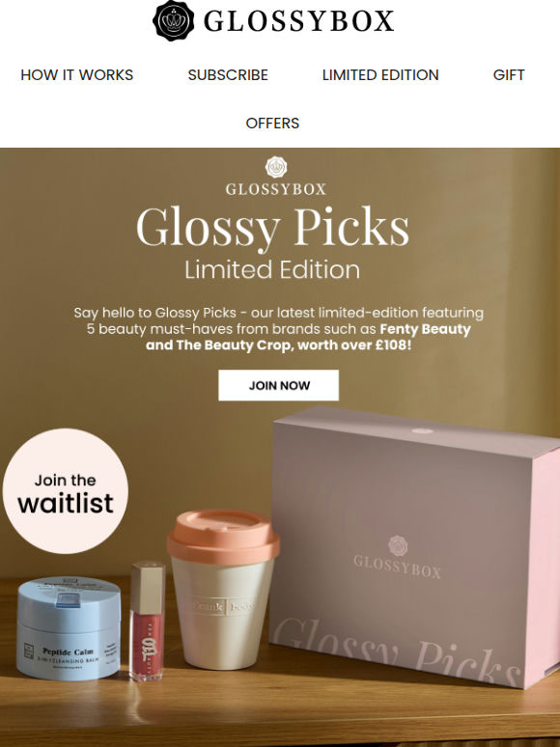The height and width of the screenshot is (747, 560).
Task: Click the pink lip gloss tube
Action: pyautogui.click(x=148, y=622)
